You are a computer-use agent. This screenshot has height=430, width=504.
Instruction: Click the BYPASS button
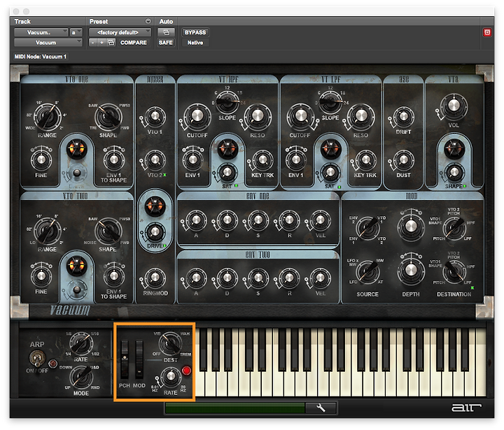(195, 32)
